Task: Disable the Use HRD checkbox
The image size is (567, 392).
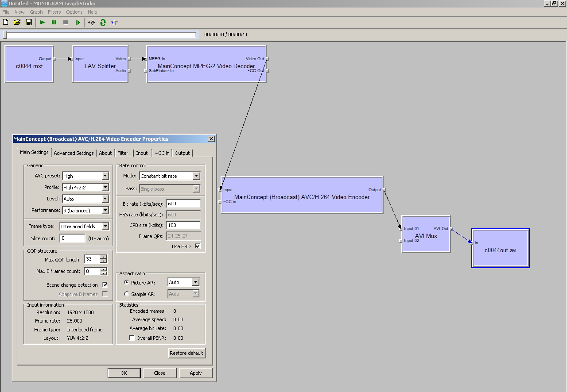Action: click(x=198, y=246)
